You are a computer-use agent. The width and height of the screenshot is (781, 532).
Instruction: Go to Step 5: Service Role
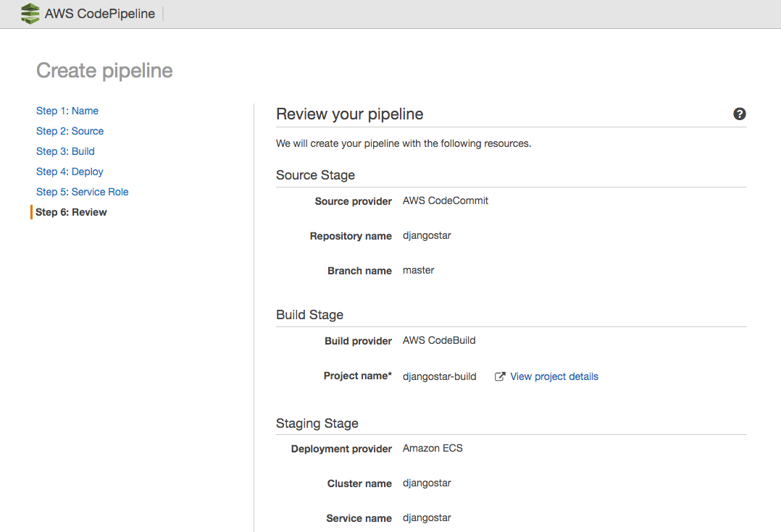tap(82, 192)
